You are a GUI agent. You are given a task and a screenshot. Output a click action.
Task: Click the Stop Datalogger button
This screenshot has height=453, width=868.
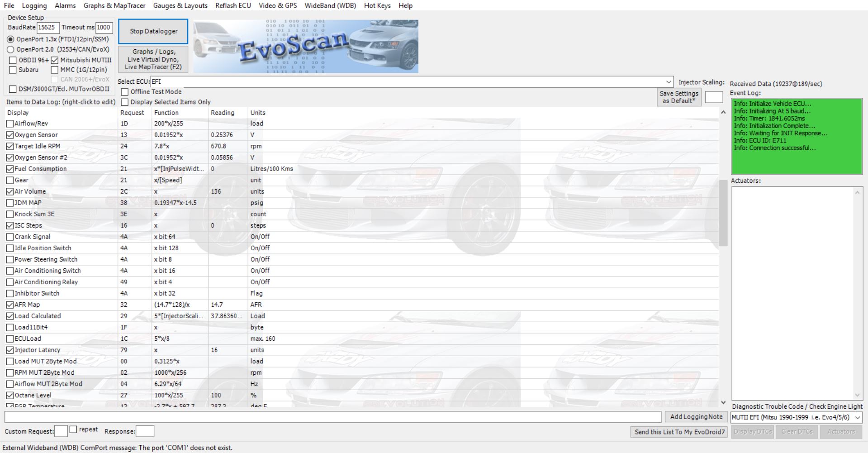[153, 31]
